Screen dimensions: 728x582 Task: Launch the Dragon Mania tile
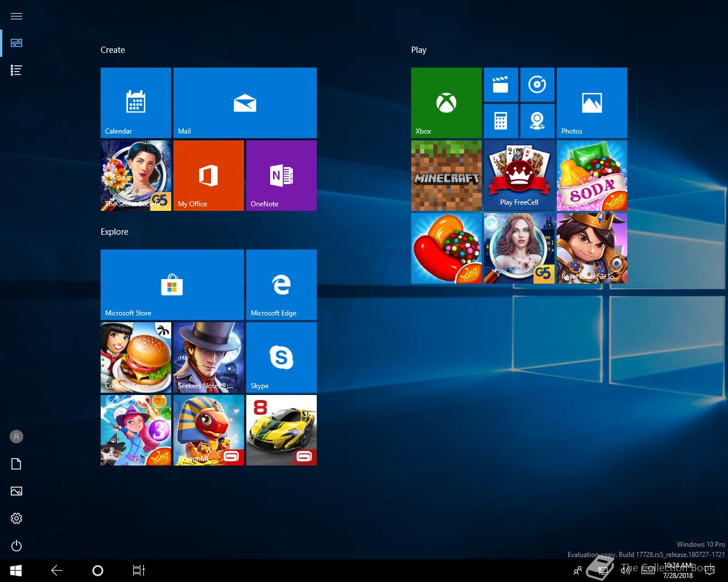(x=209, y=430)
